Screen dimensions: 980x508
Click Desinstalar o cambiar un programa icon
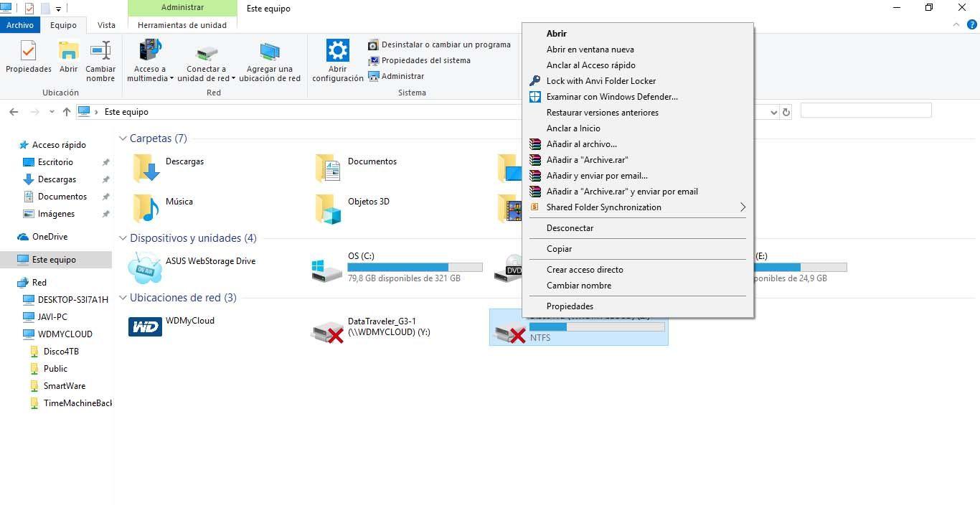click(374, 44)
